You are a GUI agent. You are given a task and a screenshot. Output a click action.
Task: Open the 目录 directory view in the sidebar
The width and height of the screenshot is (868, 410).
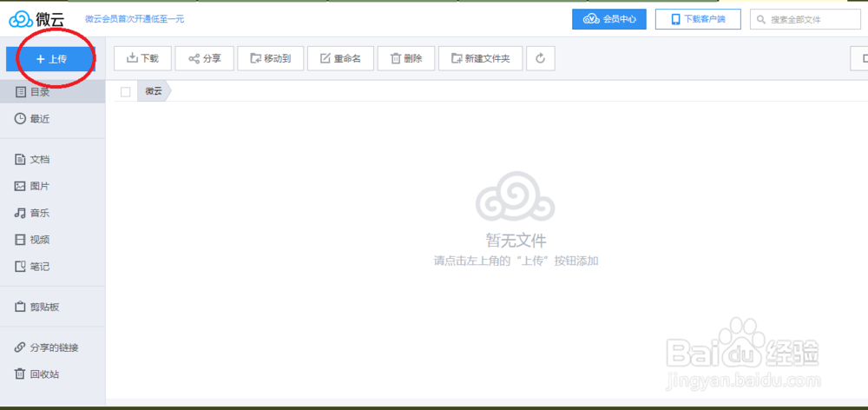coord(53,92)
